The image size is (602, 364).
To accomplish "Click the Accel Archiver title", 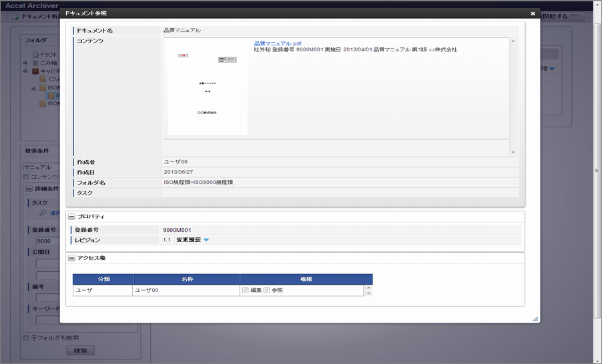I will click(32, 6).
